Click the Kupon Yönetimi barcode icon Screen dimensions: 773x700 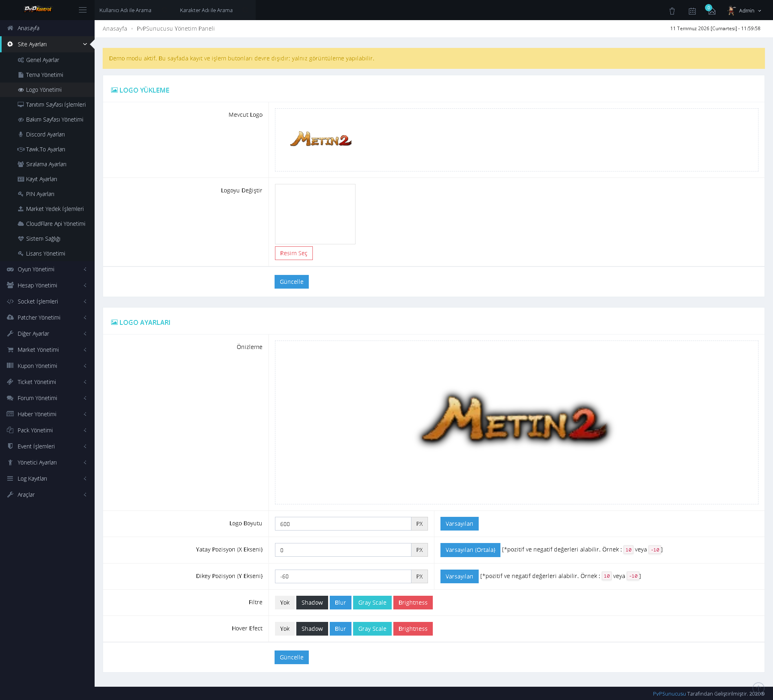(10, 366)
